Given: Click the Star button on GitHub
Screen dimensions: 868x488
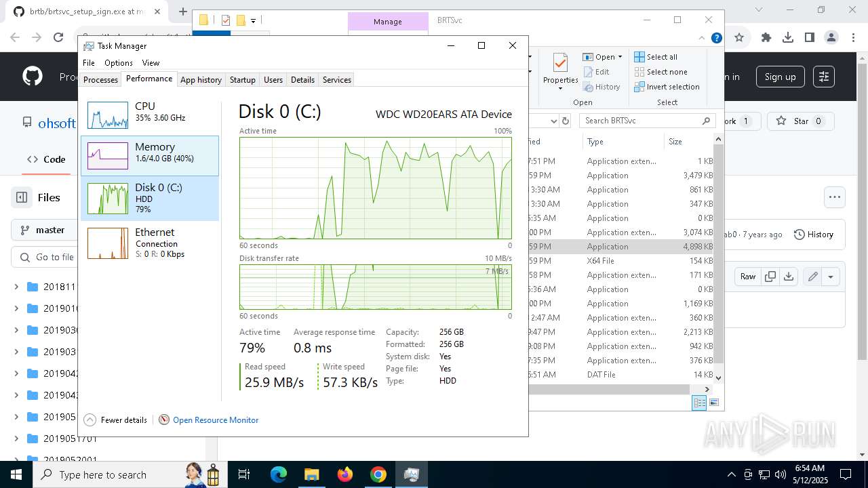Looking at the screenshot, I should (800, 121).
